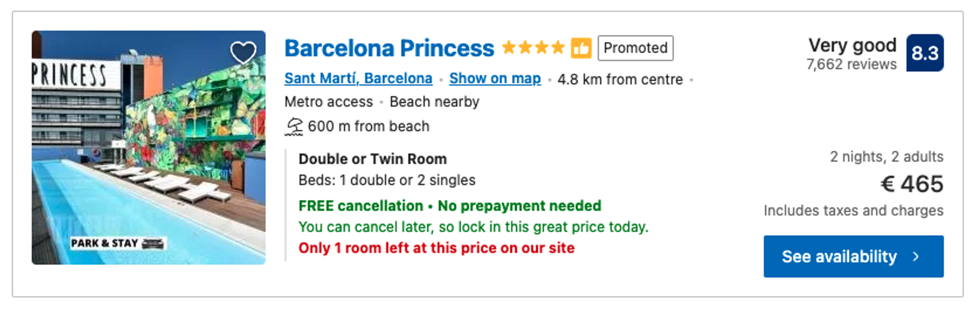This screenshot has height=310, width=980.
Task: Click the 7,662 reviews count
Action: click(851, 64)
